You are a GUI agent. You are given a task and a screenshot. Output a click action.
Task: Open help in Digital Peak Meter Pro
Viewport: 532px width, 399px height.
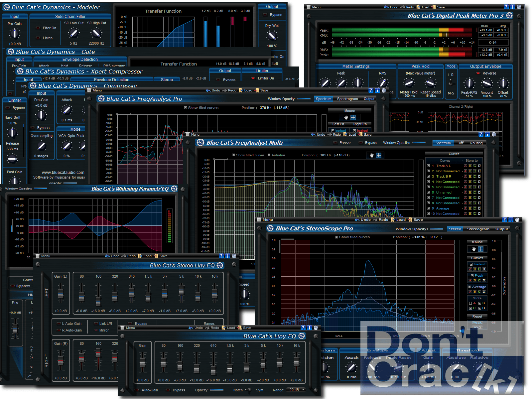[x=506, y=7]
